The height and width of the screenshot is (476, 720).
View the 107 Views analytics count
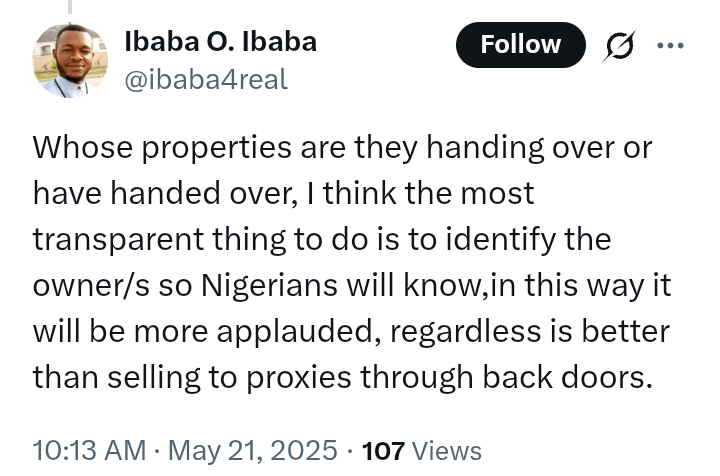(421, 450)
